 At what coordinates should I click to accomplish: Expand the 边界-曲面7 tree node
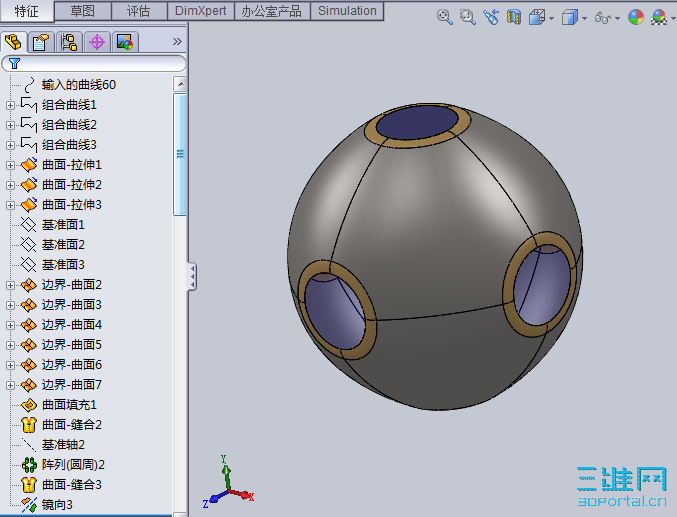pyautogui.click(x=10, y=385)
